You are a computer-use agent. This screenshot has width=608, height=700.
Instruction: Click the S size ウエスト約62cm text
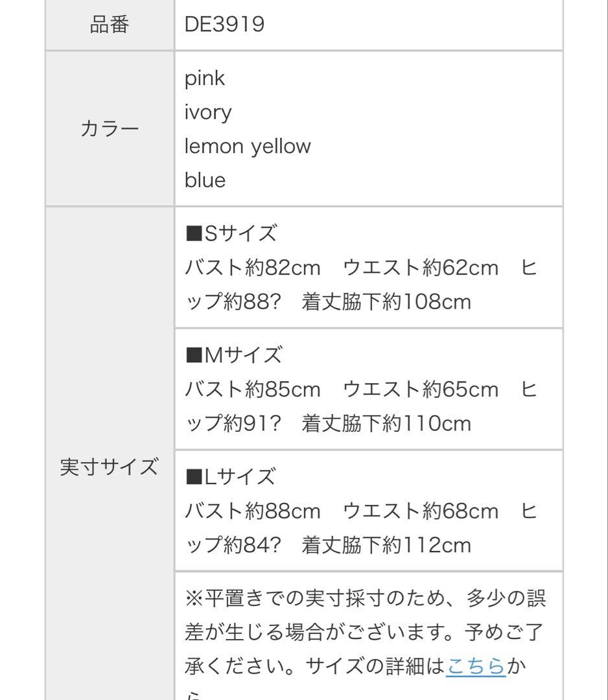[x=420, y=268]
